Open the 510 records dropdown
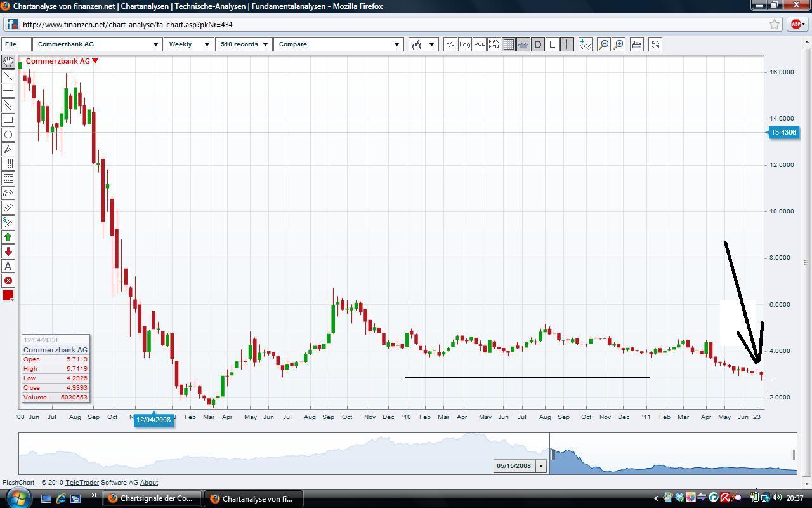Image resolution: width=812 pixels, height=508 pixels. tap(244, 44)
